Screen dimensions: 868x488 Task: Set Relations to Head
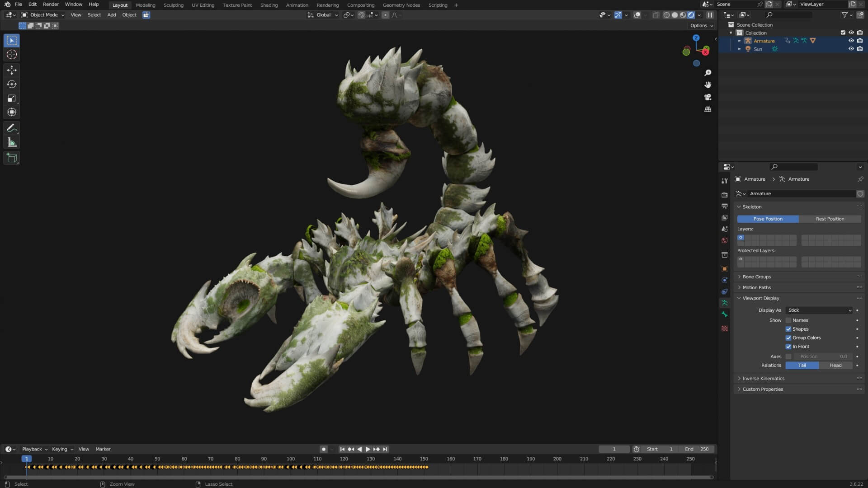point(835,366)
